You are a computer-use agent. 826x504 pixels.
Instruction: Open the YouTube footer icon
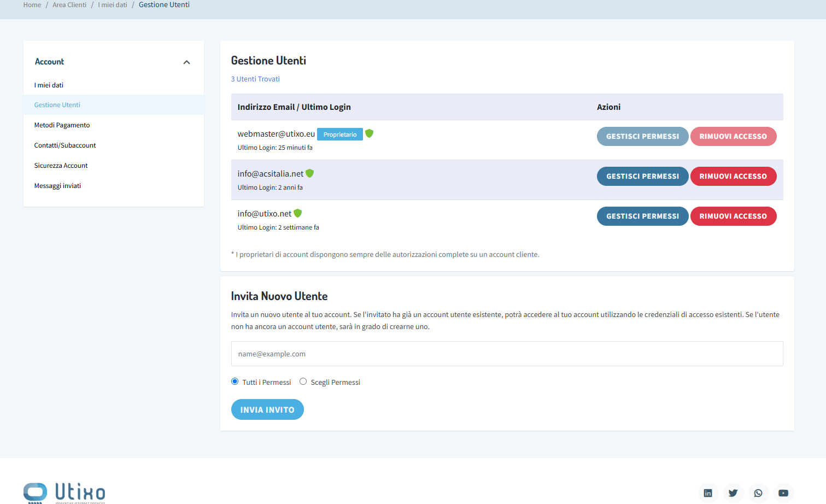pos(783,493)
